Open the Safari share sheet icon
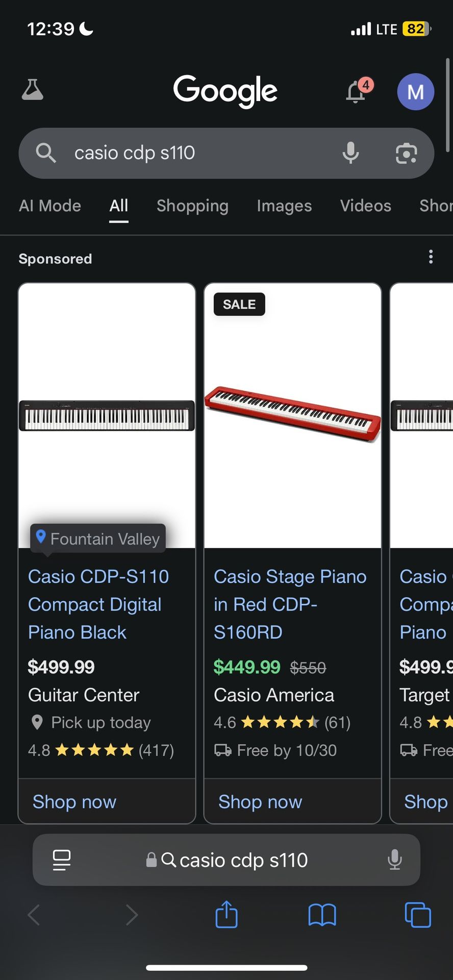Screen dimensions: 453x980 pos(226,915)
